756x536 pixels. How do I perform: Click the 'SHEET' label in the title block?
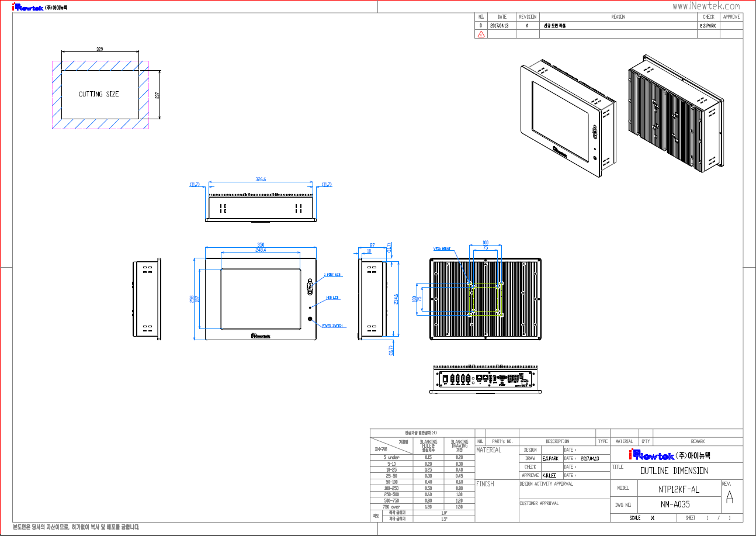(690, 518)
